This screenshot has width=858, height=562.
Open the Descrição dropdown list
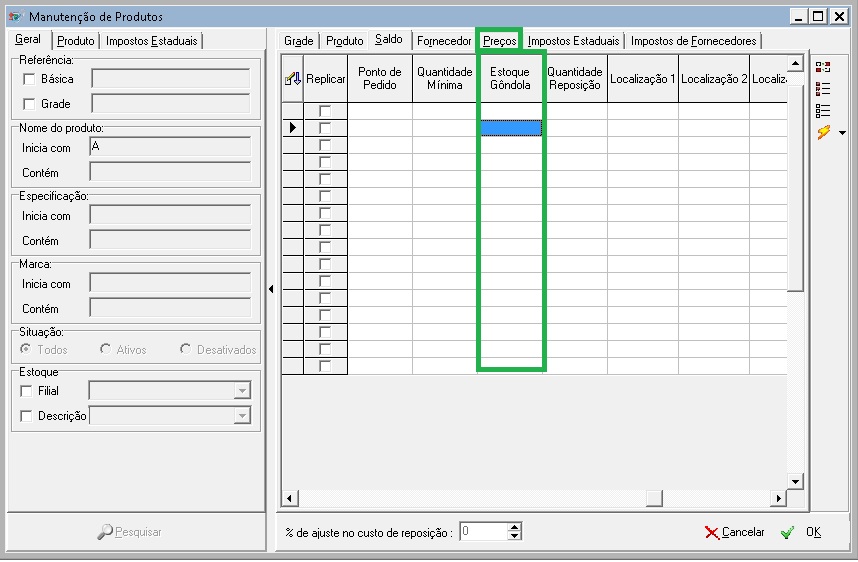click(x=242, y=416)
